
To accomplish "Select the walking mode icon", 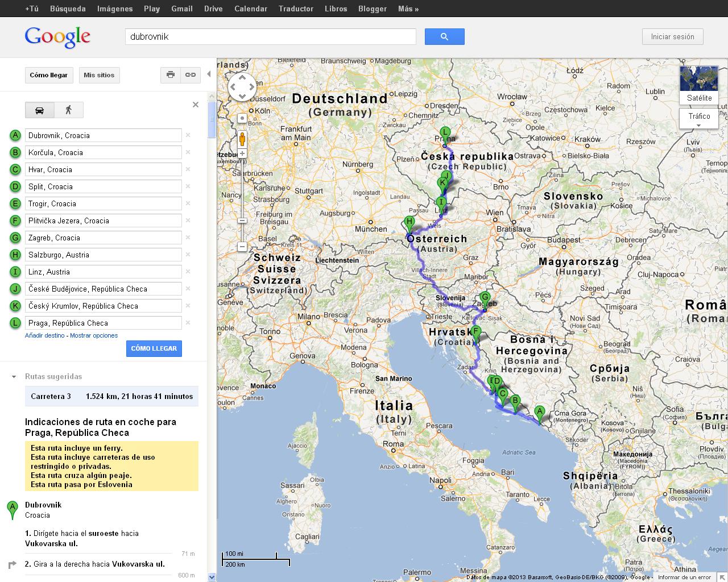I will pyautogui.click(x=69, y=110).
